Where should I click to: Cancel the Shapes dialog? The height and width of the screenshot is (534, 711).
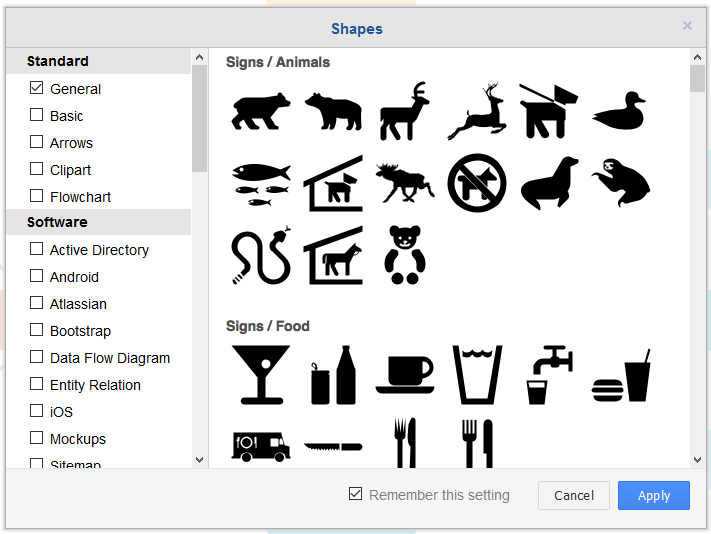(574, 495)
